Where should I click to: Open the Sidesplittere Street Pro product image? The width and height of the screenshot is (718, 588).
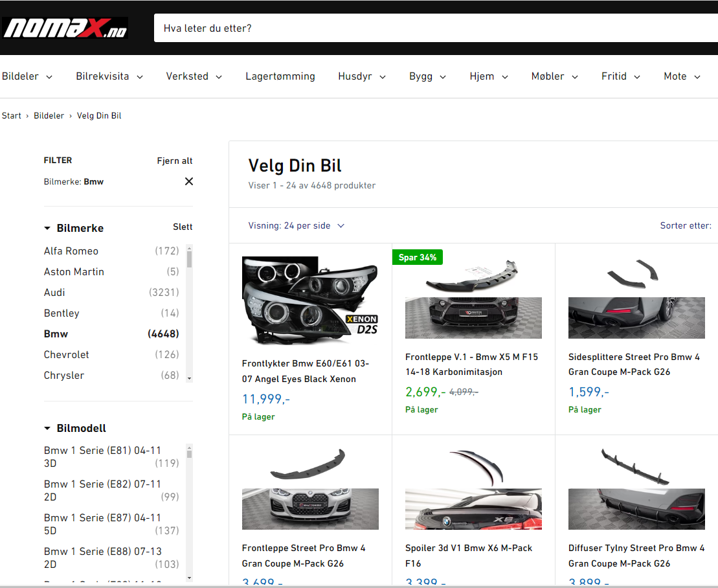[x=636, y=299]
